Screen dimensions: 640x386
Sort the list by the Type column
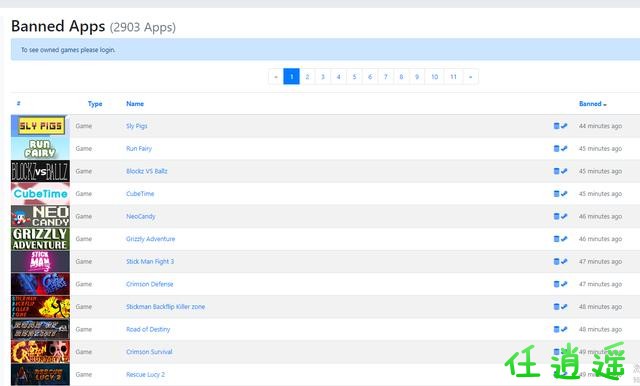[x=95, y=104]
